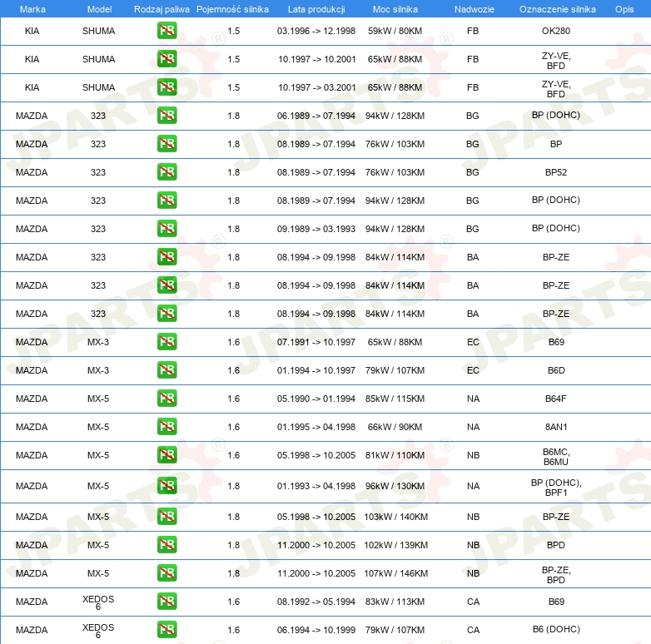Image resolution: width=651 pixels, height=644 pixels.
Task: Select power cell 85kW / 115KM
Action: click(x=395, y=399)
